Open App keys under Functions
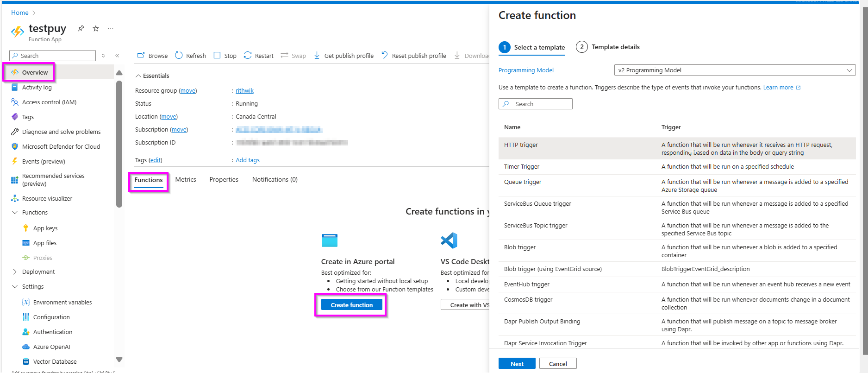The image size is (868, 373). point(45,228)
